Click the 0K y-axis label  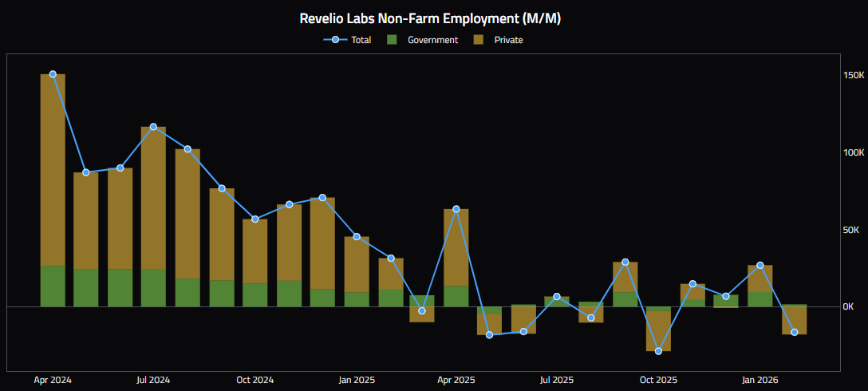[849, 306]
